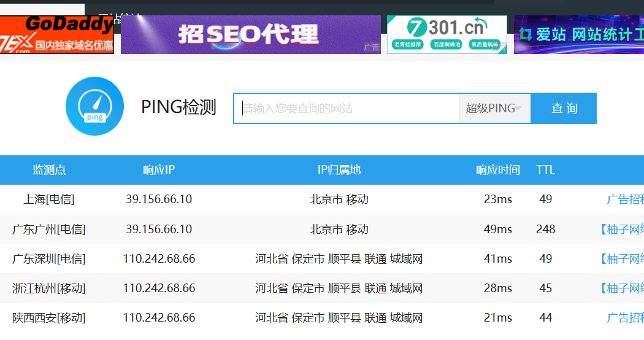
Task: Select IP 110.242.68.66 in 广东深圳 row
Action: [159, 259]
